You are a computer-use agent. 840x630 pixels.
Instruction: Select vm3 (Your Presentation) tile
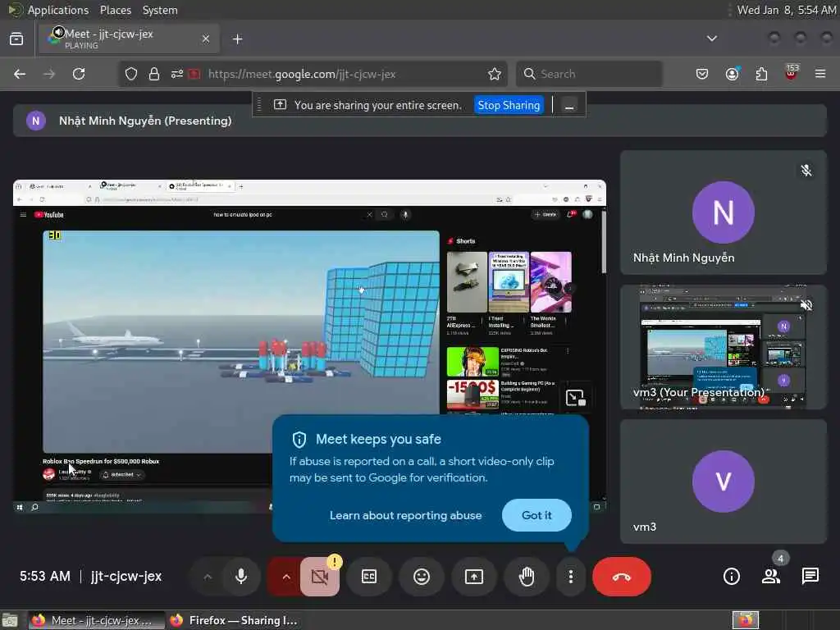pyautogui.click(x=724, y=347)
